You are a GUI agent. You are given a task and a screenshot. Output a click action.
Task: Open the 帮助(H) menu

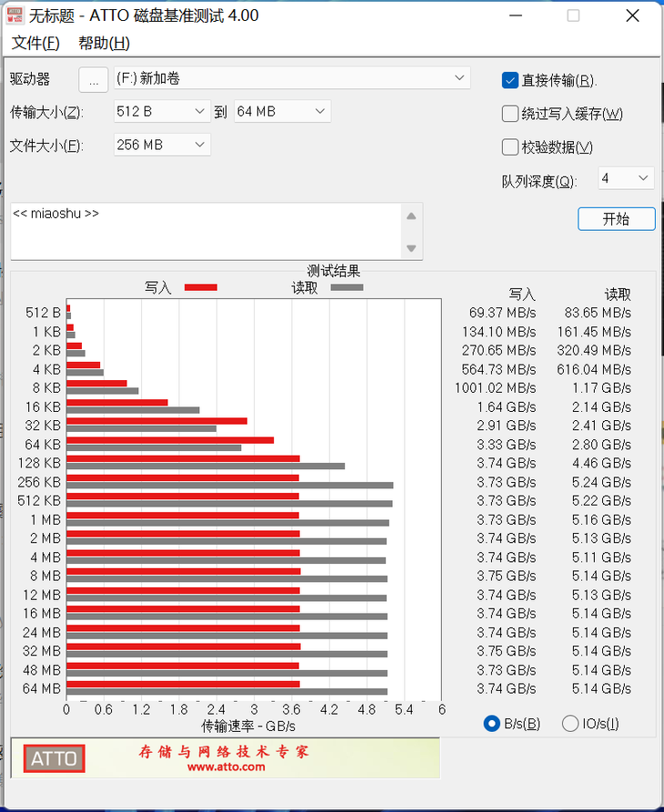[x=104, y=43]
